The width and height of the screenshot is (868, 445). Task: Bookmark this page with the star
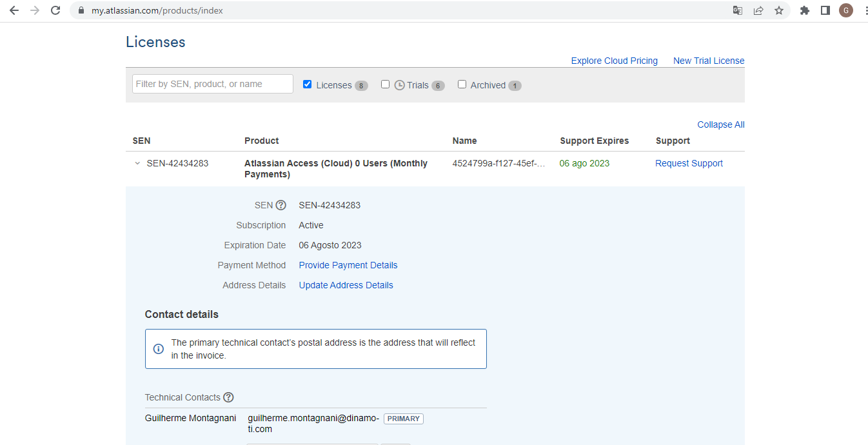coord(779,10)
